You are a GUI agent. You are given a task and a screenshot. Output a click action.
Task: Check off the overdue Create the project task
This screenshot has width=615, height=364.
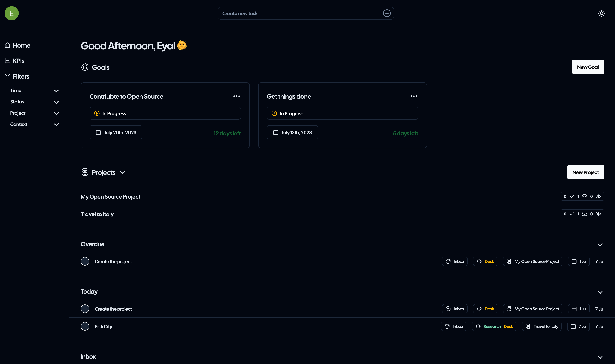point(85,261)
